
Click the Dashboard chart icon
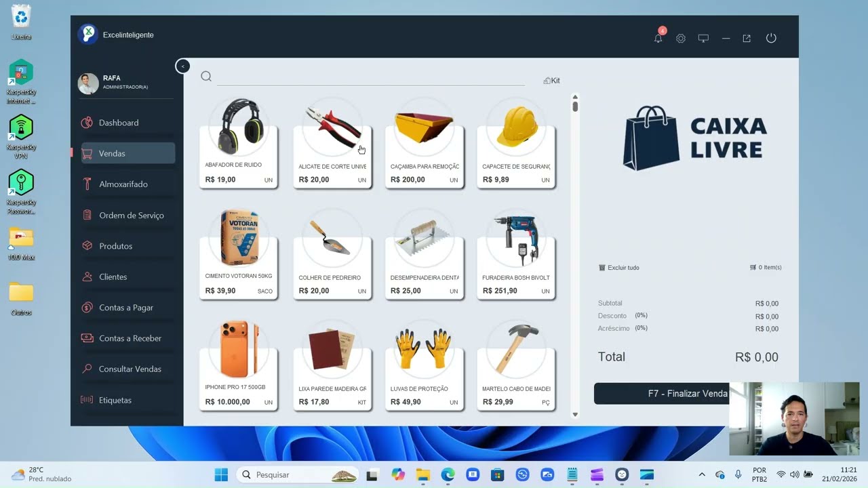pos(87,123)
